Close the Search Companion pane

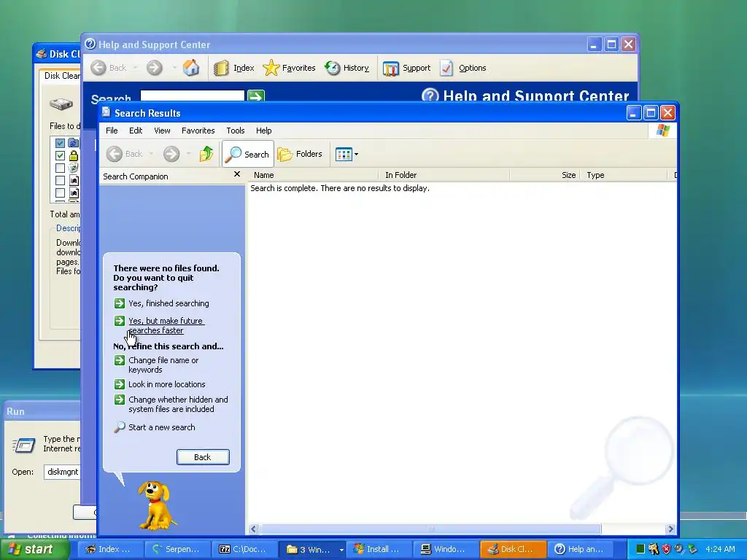click(x=237, y=175)
